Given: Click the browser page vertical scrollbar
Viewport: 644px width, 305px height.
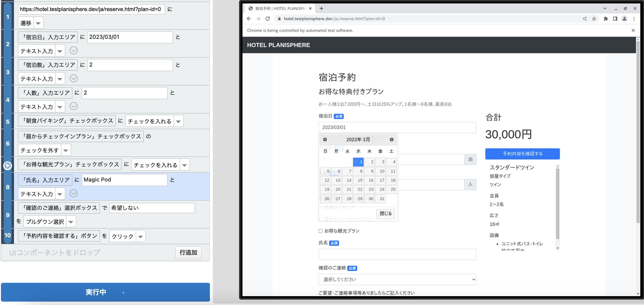Looking at the screenshot, I should coord(638,132).
